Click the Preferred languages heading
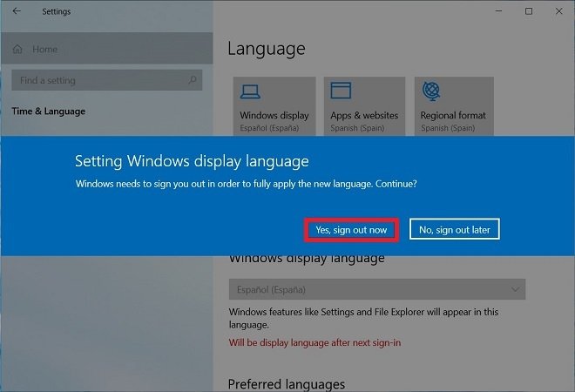Screen dimensions: 575x392 (x=287, y=384)
